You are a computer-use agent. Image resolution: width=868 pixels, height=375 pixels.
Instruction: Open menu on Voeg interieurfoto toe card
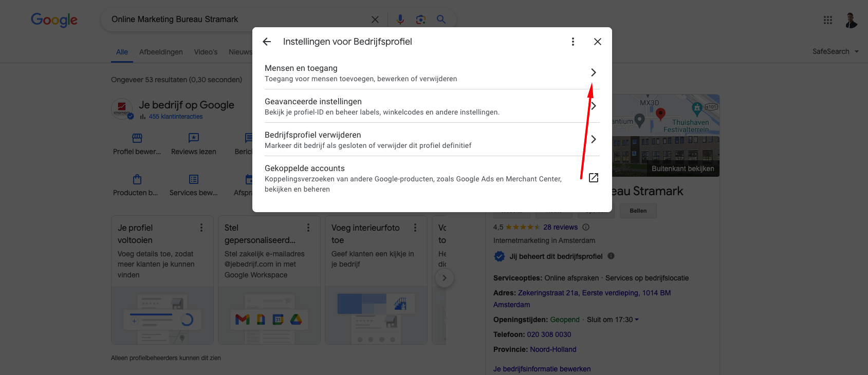[x=415, y=228]
